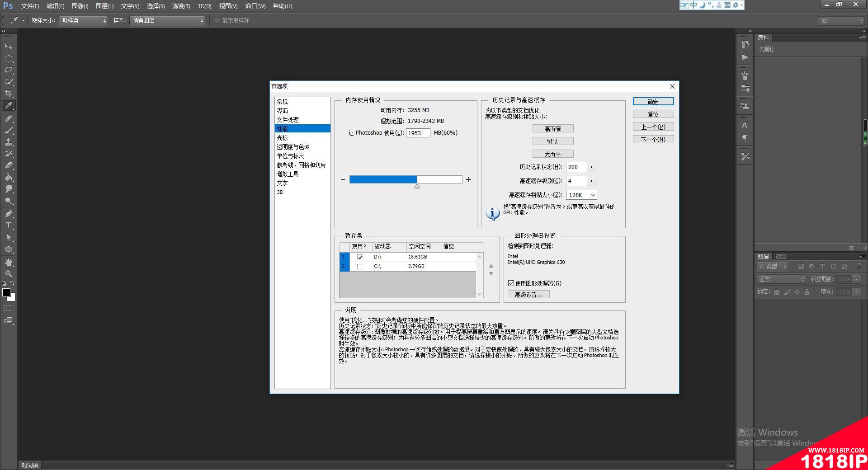The height and width of the screenshot is (470, 868).
Task: Check the C:\ scratch disk checkbox
Action: (x=360, y=267)
